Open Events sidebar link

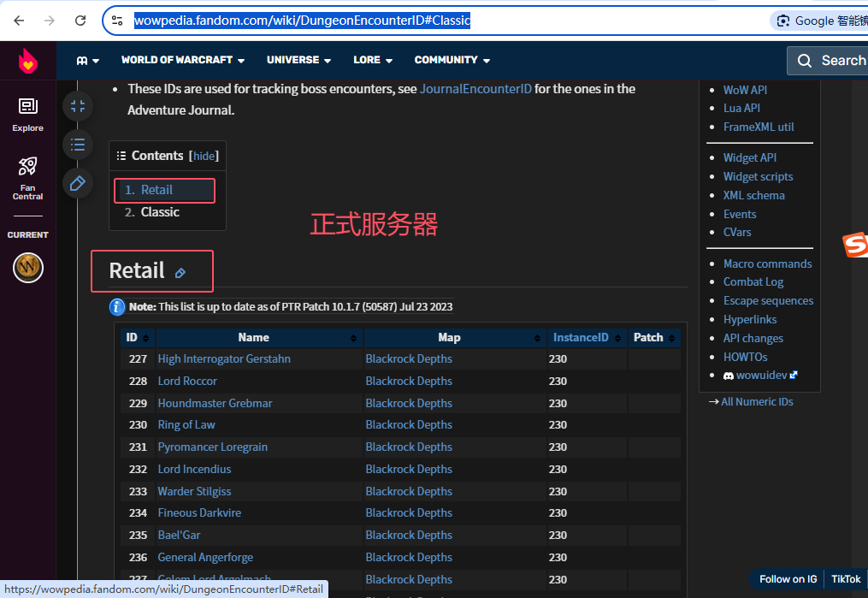[740, 214]
